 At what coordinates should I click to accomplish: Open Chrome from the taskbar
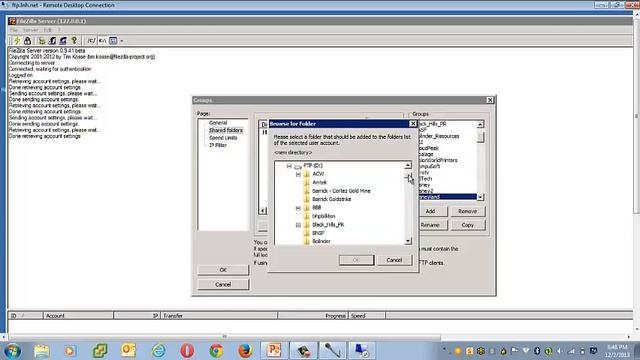click(216, 351)
